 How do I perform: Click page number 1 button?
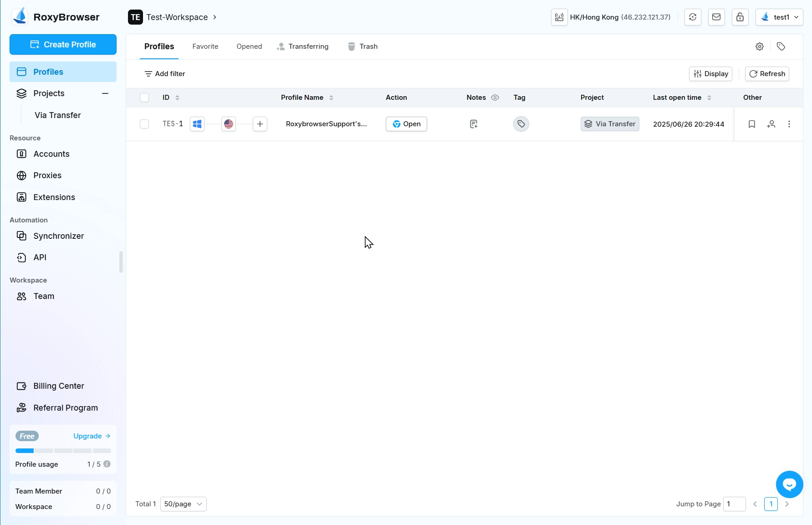click(x=771, y=504)
